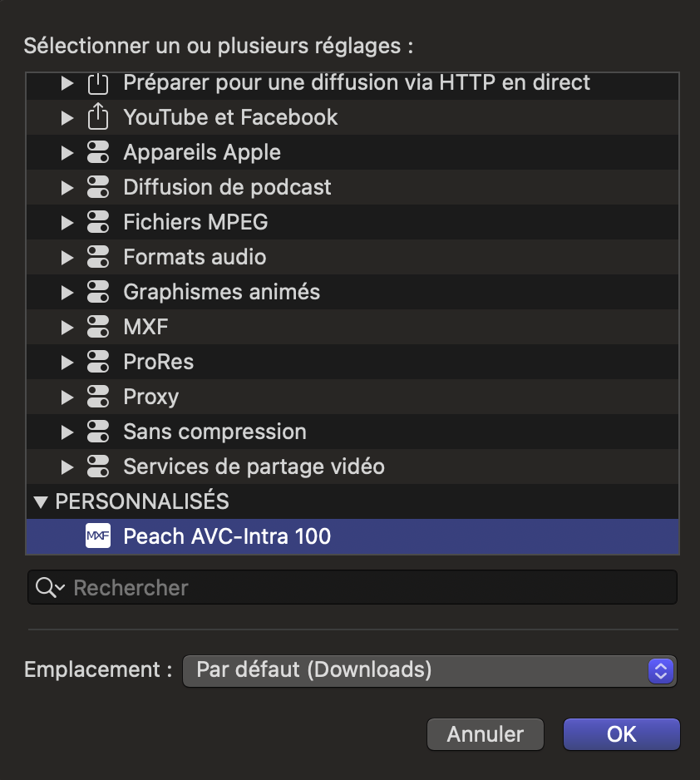Expand the ProRes group
700x780 pixels.
[67, 363]
